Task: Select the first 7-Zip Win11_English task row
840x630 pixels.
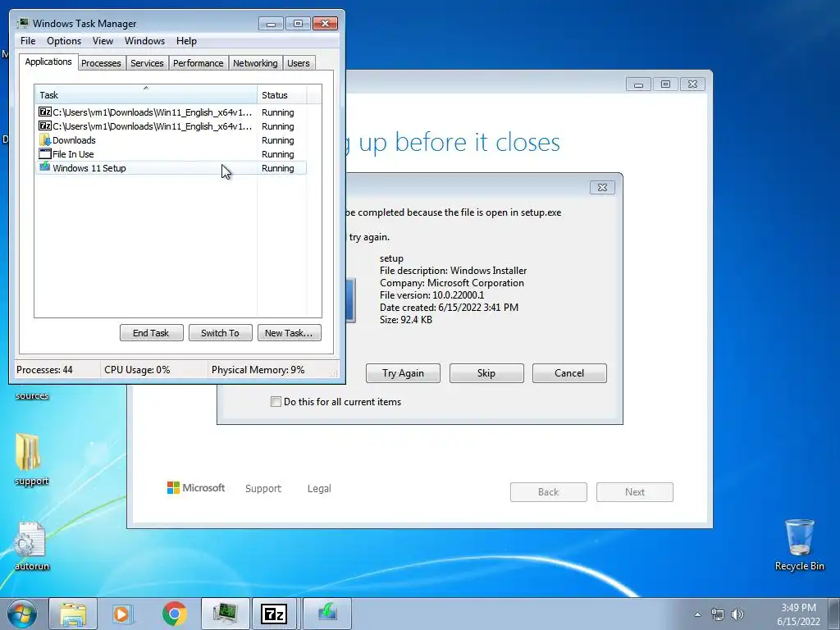Action: tap(171, 112)
